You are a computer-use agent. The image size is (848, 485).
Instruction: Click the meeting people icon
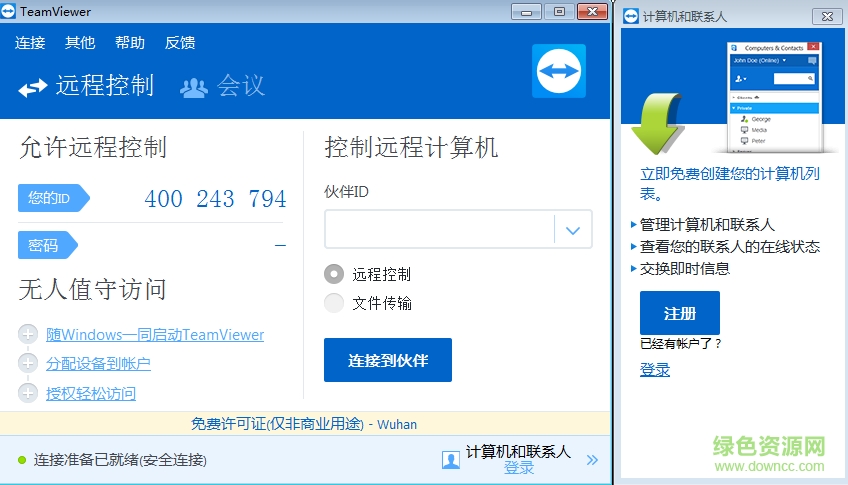coord(194,88)
